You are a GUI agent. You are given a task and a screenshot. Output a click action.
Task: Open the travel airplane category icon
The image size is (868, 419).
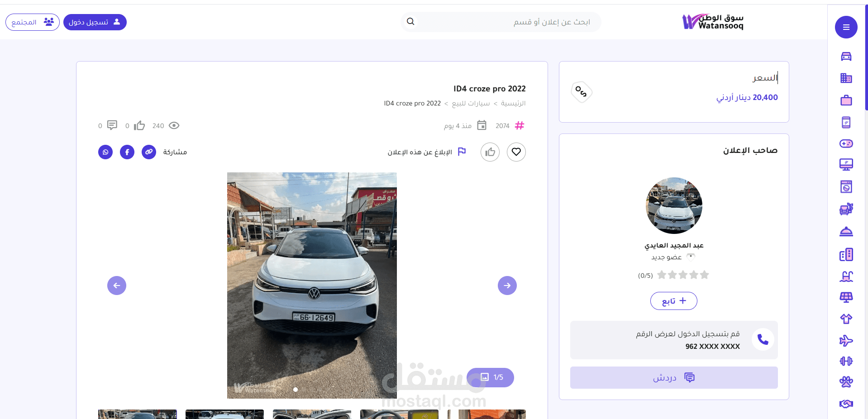point(846,340)
